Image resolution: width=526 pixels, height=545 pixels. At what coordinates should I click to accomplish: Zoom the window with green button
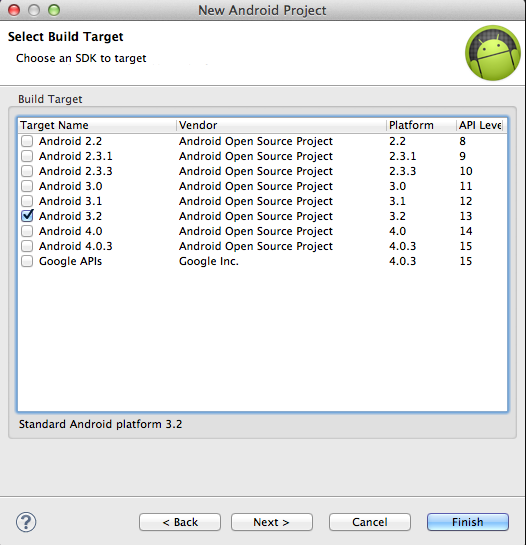coord(54,10)
